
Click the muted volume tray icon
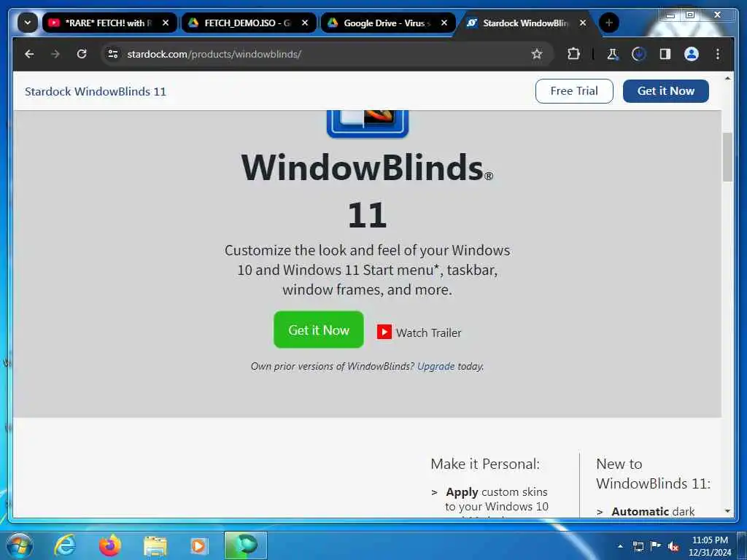pos(673,546)
